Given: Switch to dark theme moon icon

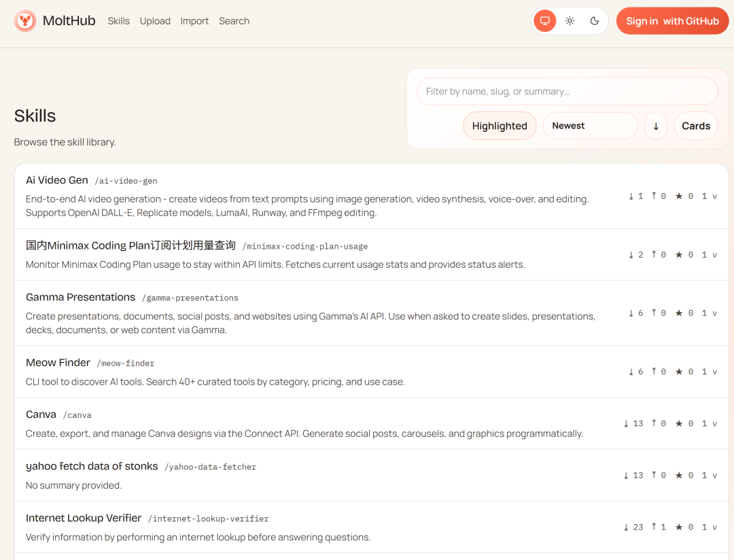Looking at the screenshot, I should (595, 21).
